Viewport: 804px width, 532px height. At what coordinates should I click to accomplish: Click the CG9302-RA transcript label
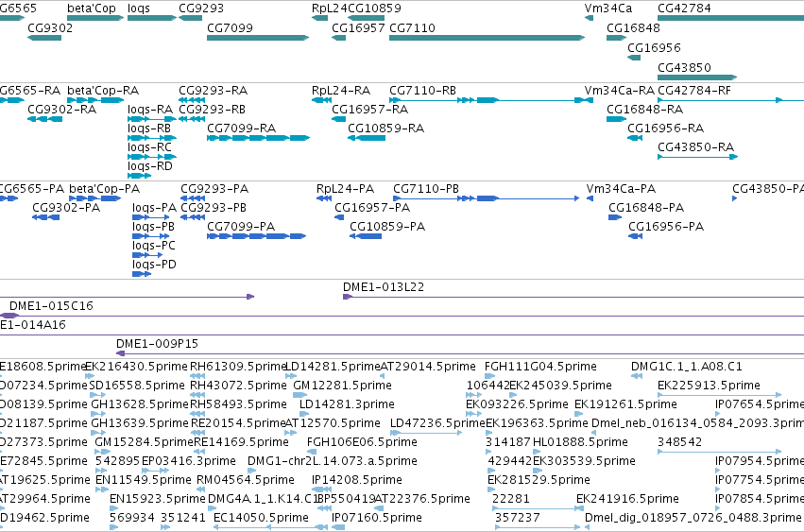pyautogui.click(x=61, y=110)
